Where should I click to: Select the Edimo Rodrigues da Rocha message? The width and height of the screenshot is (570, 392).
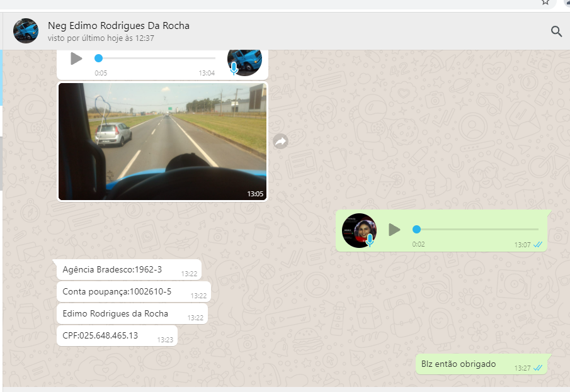click(x=115, y=313)
